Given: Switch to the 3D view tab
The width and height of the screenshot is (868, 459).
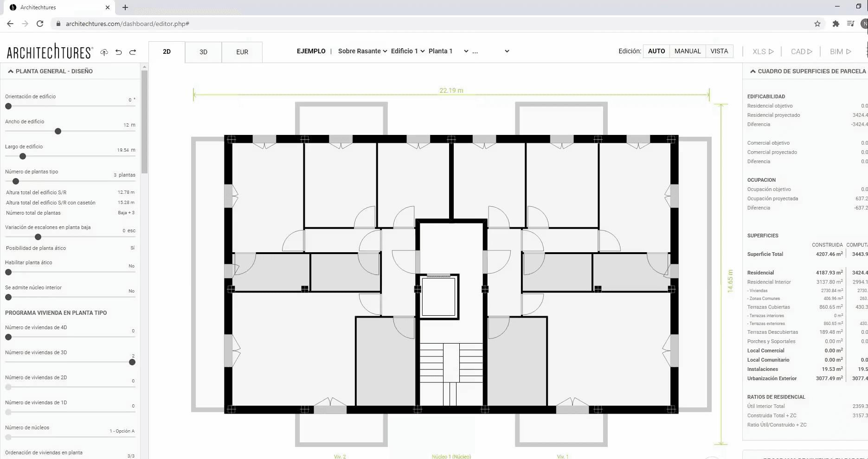Looking at the screenshot, I should click(203, 52).
